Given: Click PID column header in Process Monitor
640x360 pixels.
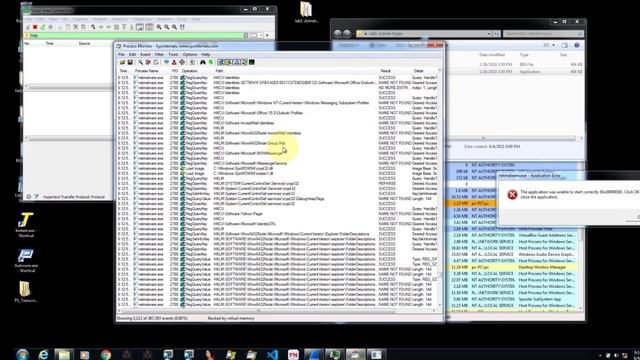Looking at the screenshot, I should click(175, 71).
